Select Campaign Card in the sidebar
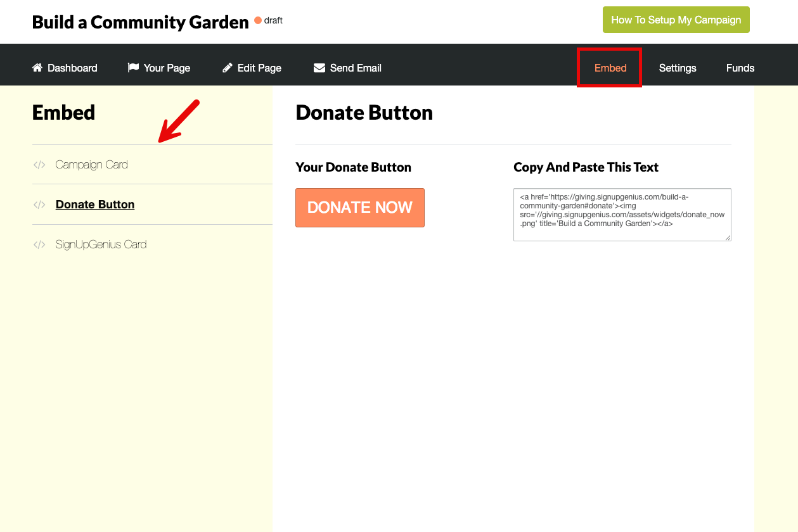 coord(91,165)
